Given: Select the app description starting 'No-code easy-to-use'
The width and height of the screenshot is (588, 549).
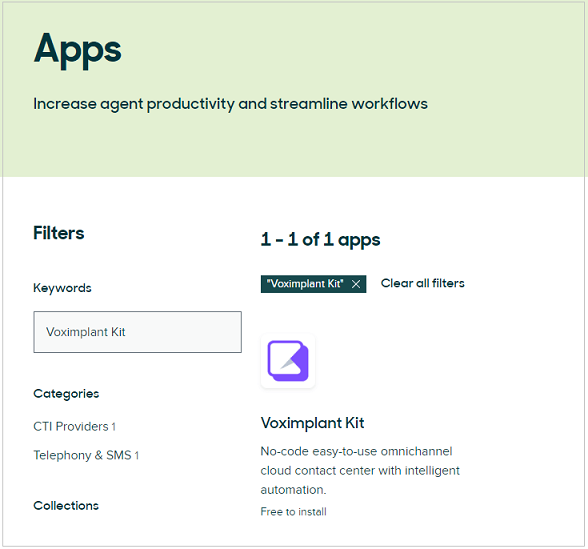Looking at the screenshot, I should coord(360,470).
